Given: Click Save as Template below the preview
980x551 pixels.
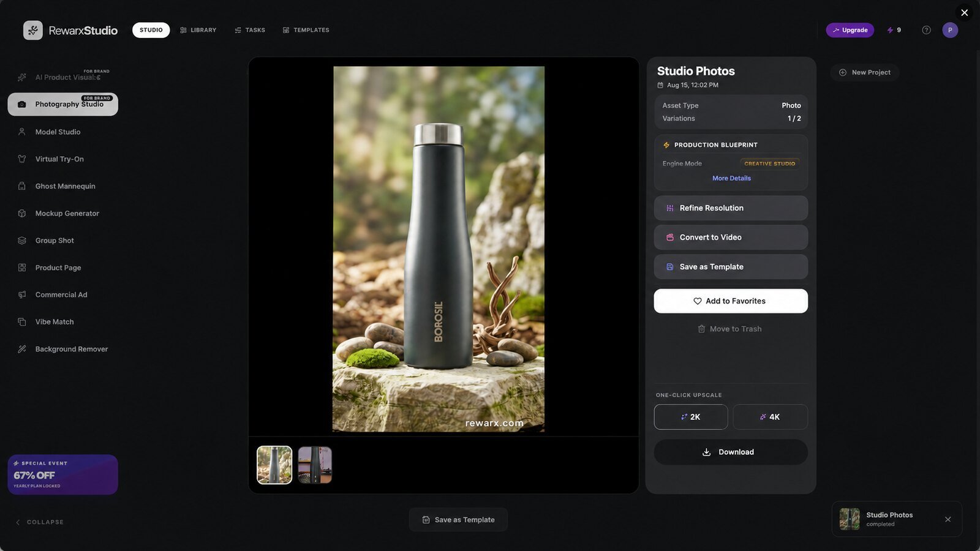Looking at the screenshot, I should [x=458, y=520].
